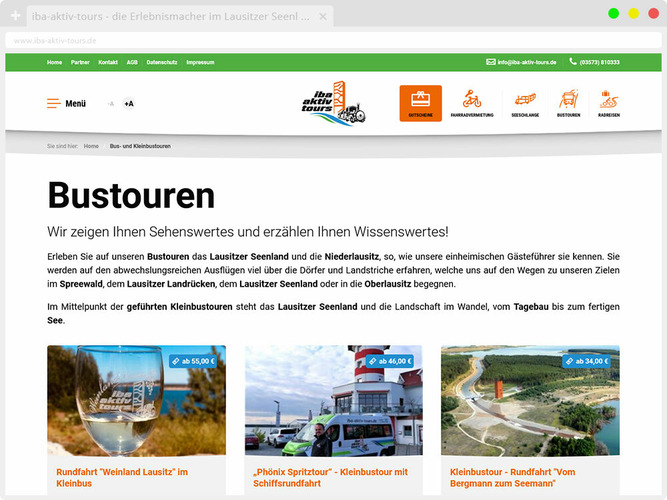The height and width of the screenshot is (500, 667).
Task: Open the Partner menu item
Action: click(x=80, y=62)
